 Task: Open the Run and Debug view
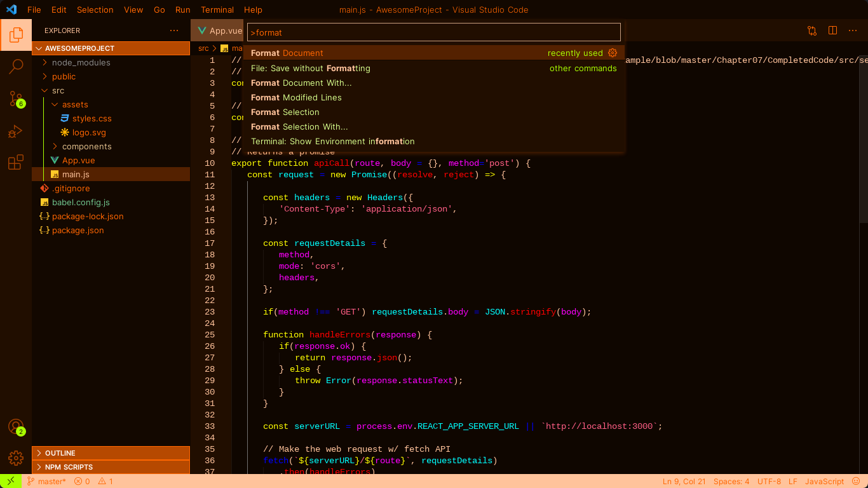(x=16, y=131)
